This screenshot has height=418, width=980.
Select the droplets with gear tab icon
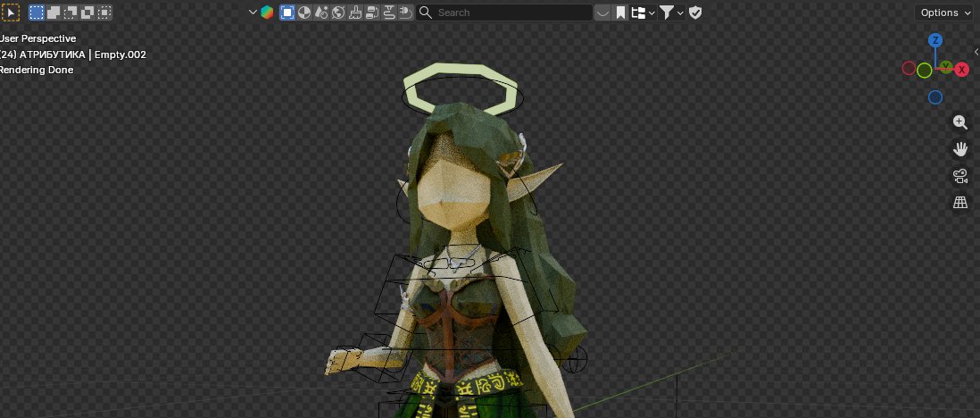(x=321, y=12)
